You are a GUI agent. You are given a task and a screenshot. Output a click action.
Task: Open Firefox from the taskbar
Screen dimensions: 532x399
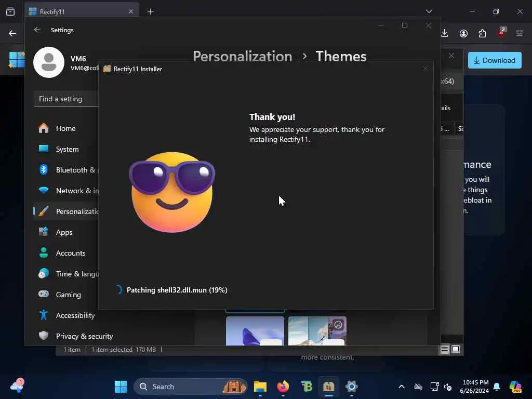coord(283,387)
